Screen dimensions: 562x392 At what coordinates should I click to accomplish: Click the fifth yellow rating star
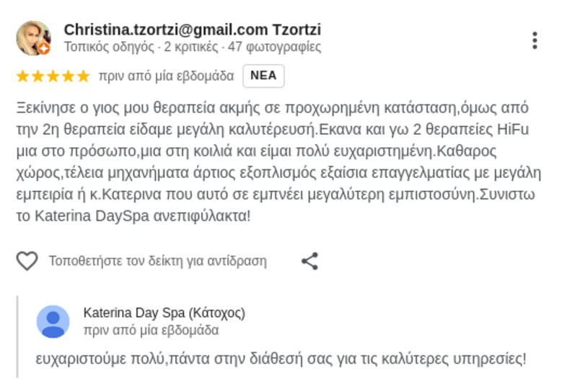[x=83, y=76]
